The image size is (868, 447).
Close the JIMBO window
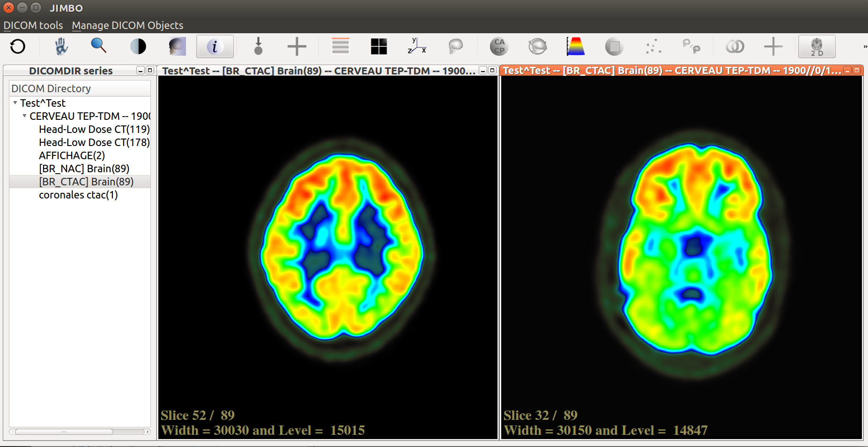pos(9,8)
